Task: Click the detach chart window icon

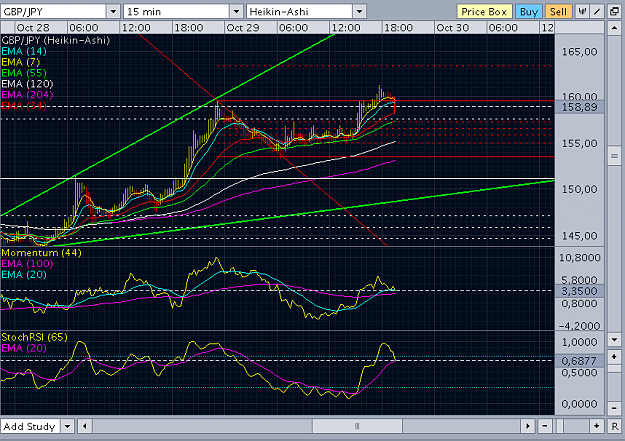Action: [x=615, y=12]
